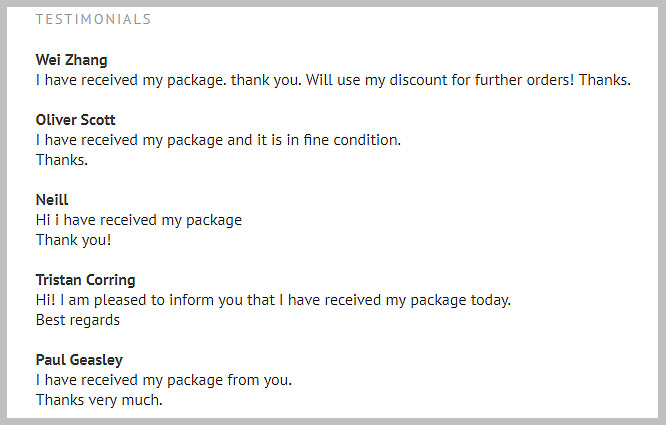Screen dimensions: 666x425
Task: Click the TESTIMONIALS heading
Action: [93, 19]
